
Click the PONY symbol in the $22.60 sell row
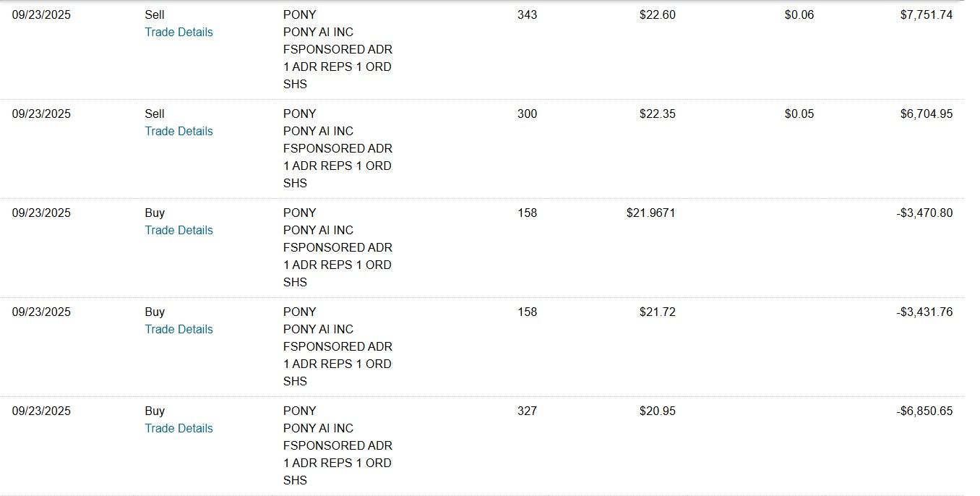[299, 14]
